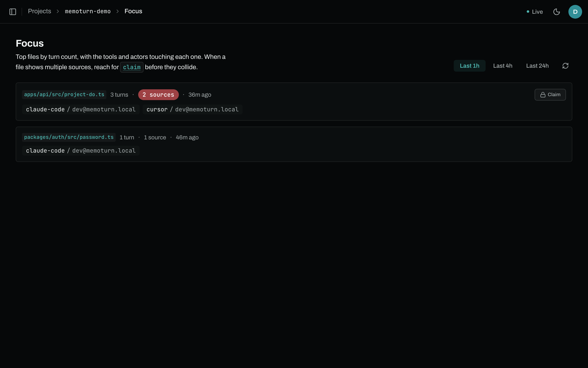Click the Live status indicator
588x368 pixels.
(535, 12)
